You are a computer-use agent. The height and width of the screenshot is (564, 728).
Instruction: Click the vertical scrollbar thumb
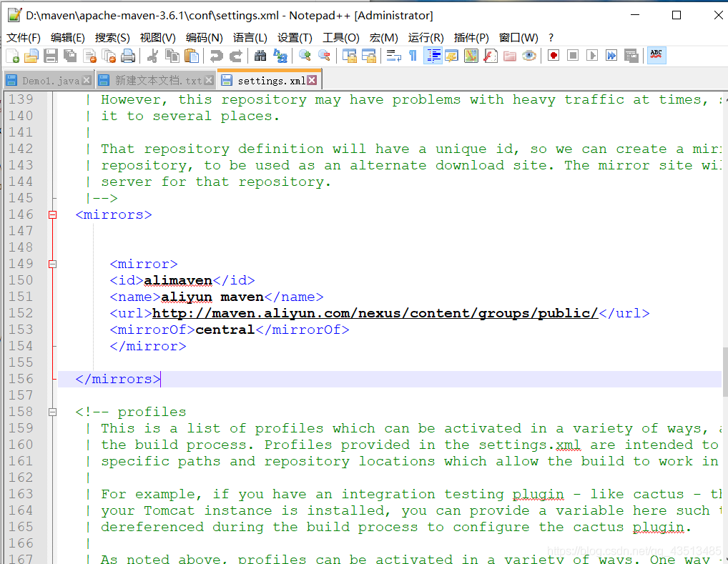(x=724, y=372)
